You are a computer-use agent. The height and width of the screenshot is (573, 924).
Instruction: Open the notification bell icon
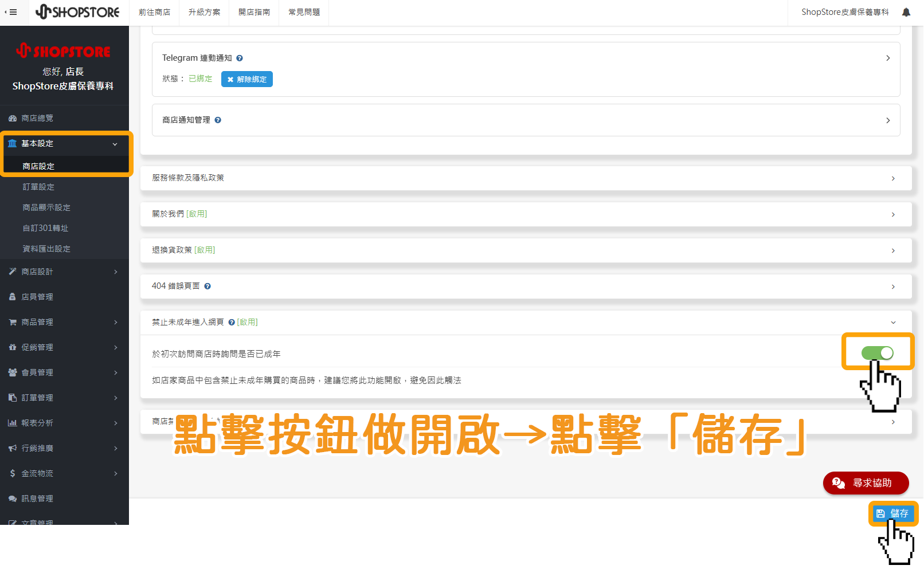[x=906, y=12]
